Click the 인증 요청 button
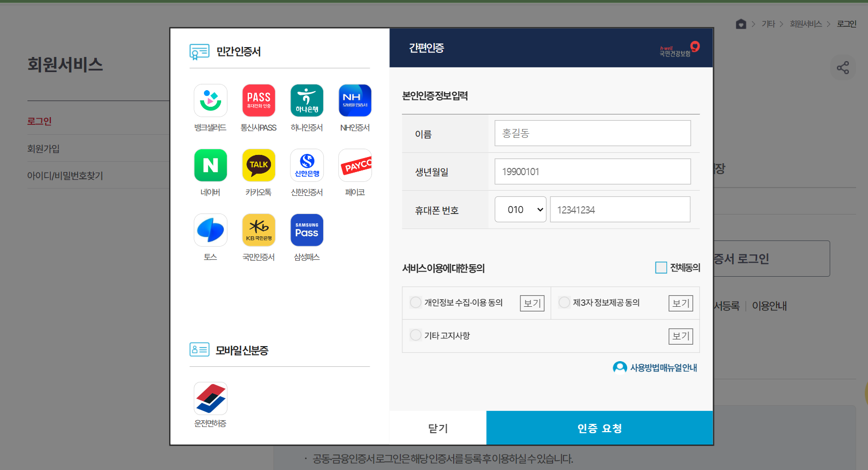The width and height of the screenshot is (868, 470). tap(600, 428)
